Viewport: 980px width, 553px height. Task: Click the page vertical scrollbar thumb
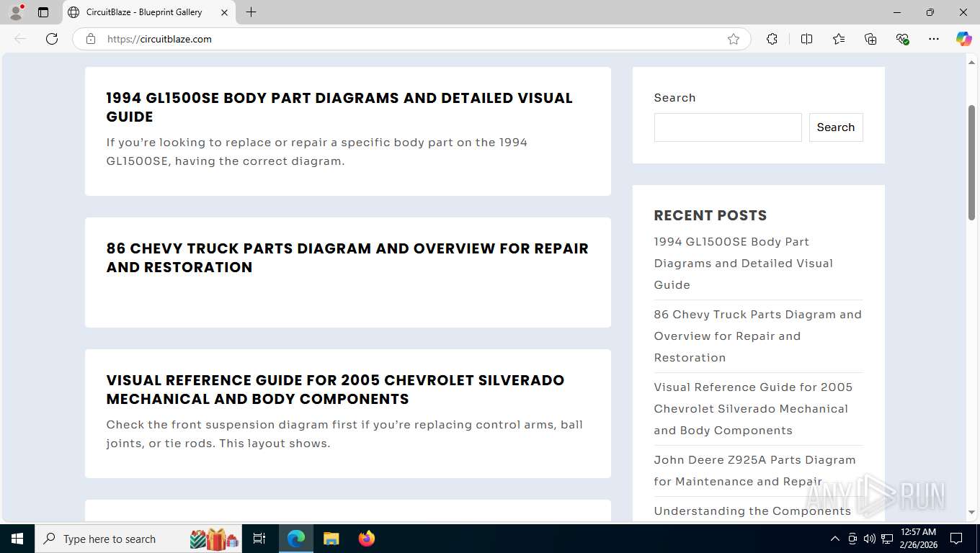coord(971,162)
